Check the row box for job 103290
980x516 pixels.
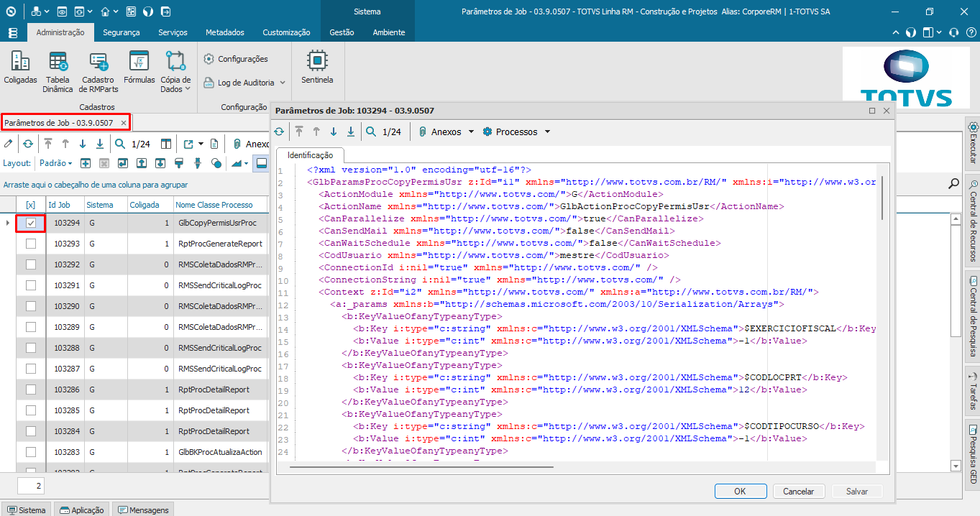point(31,306)
